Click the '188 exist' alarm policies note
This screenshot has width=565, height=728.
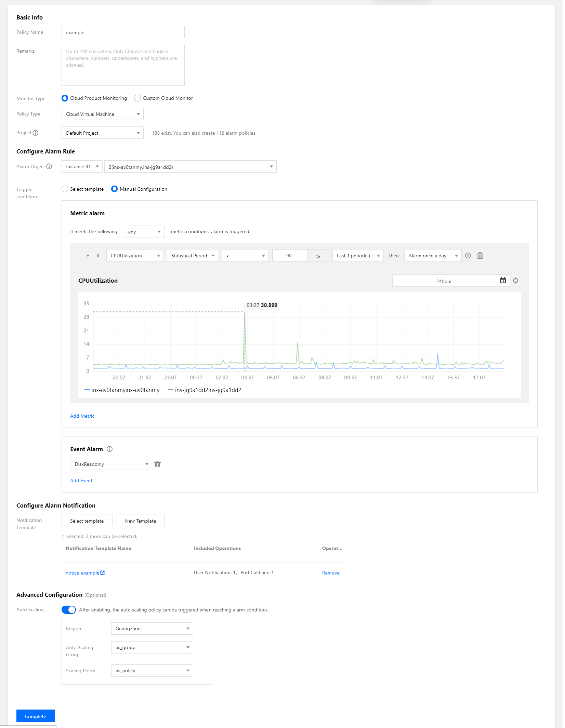(x=204, y=133)
